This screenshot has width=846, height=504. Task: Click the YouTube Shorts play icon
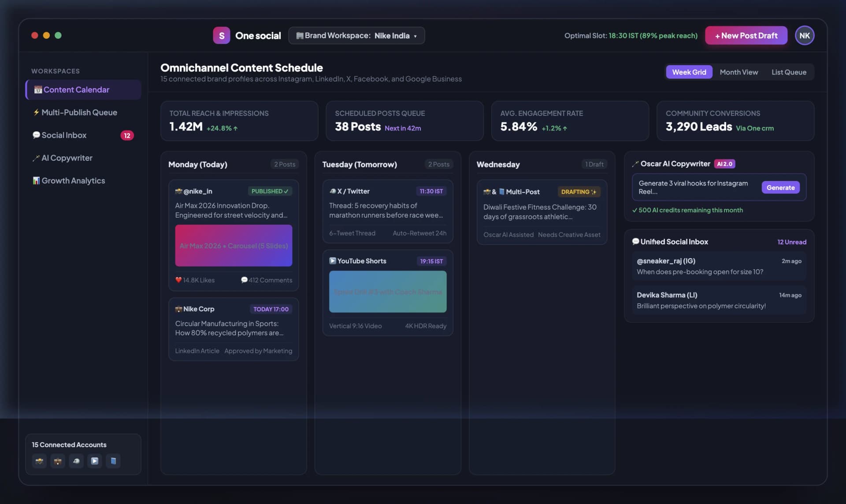coord(333,261)
